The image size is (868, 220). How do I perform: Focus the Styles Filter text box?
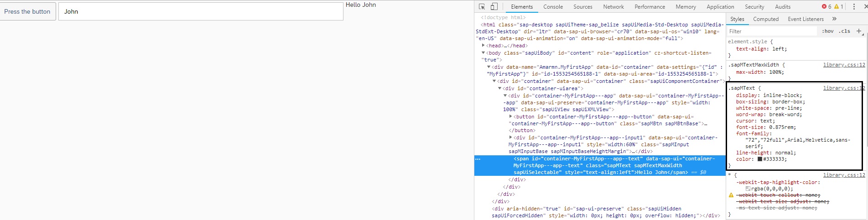coord(772,31)
